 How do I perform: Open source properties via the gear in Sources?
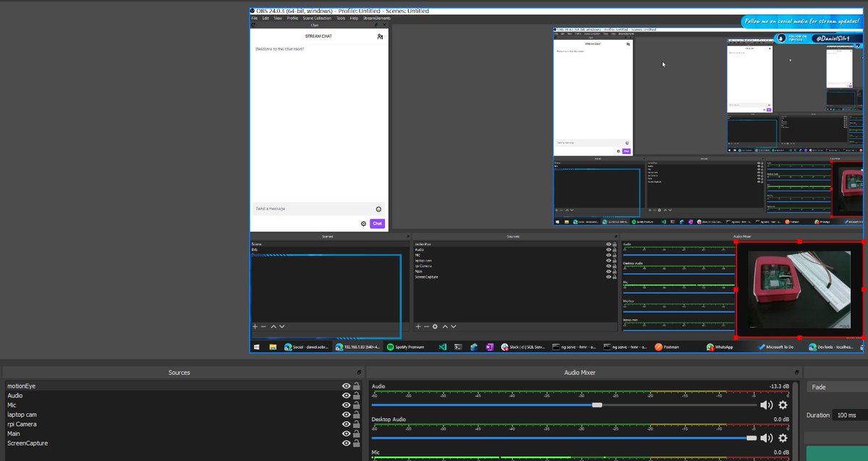tap(435, 326)
